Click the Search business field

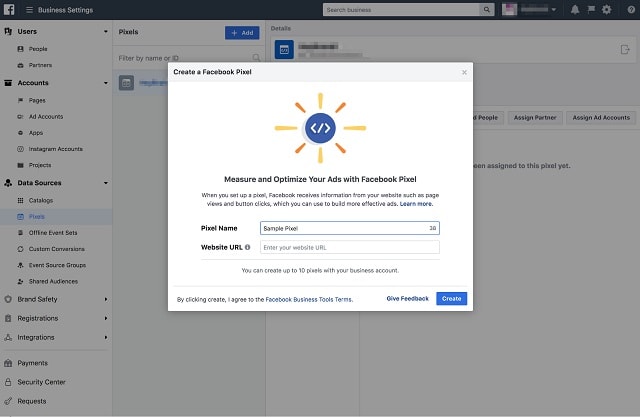[401, 10]
